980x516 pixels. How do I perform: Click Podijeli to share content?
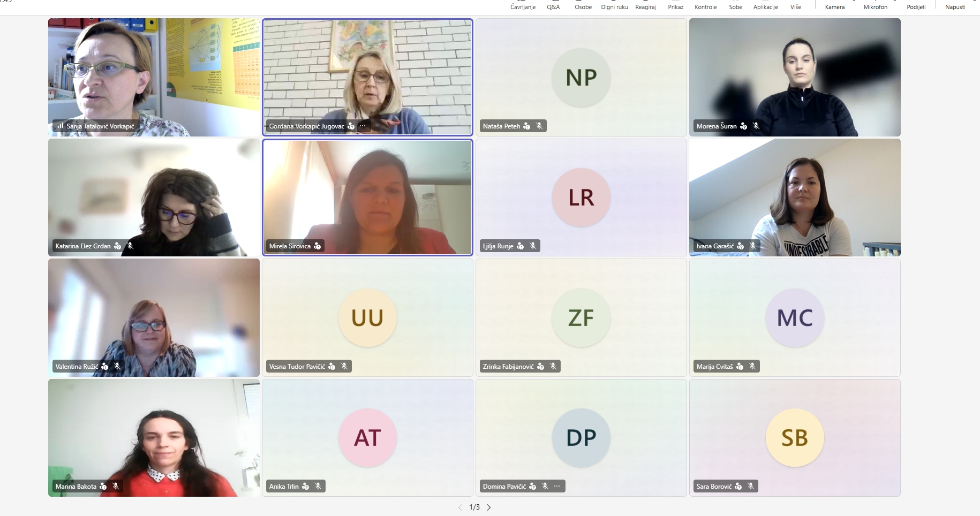pyautogui.click(x=916, y=5)
